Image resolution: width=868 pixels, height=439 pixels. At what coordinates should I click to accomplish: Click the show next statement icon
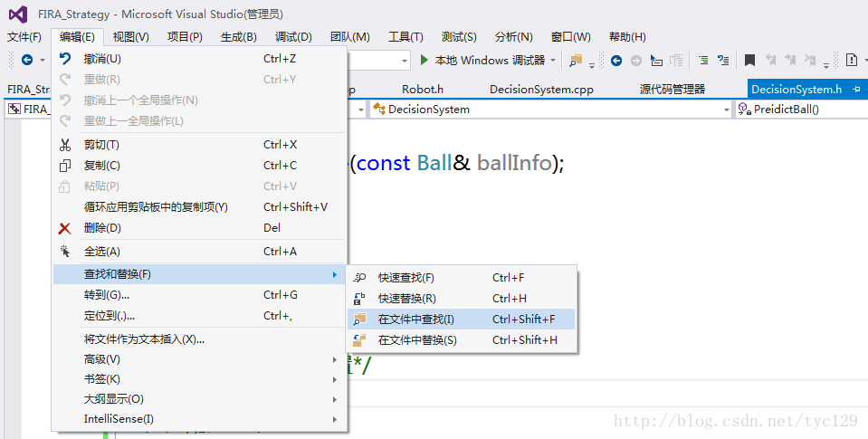656,61
